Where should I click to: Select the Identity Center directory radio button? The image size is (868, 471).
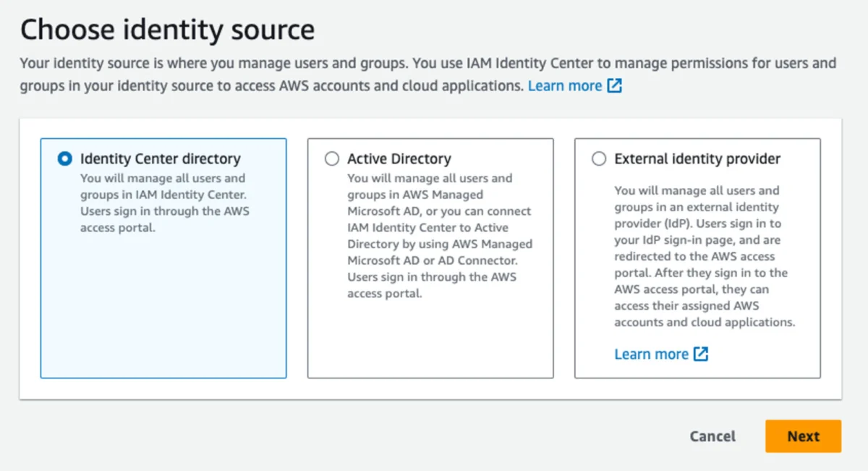64,158
